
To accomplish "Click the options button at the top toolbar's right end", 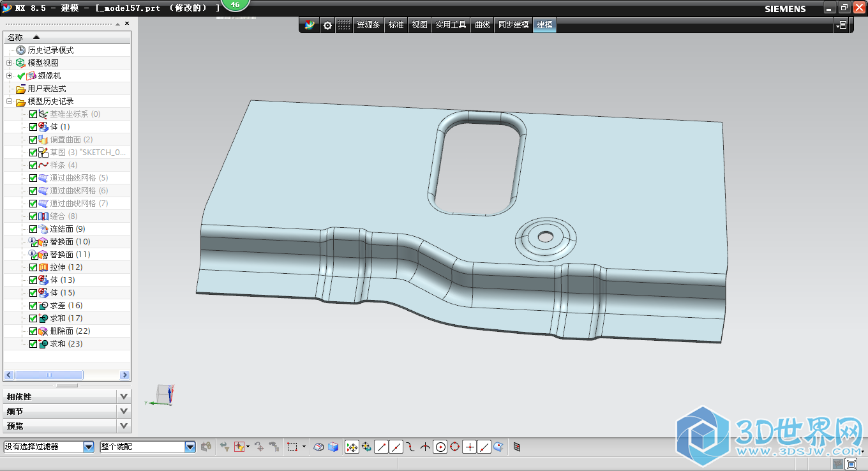I will 842,25.
